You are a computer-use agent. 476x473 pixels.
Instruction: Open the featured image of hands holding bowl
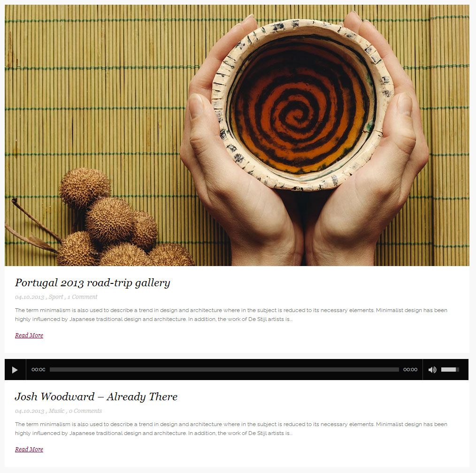[x=237, y=135]
